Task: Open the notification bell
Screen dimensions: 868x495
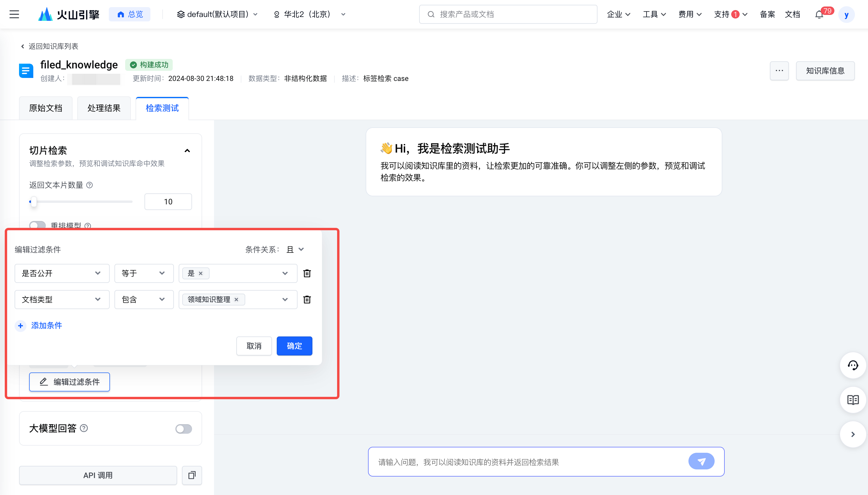Action: click(819, 15)
